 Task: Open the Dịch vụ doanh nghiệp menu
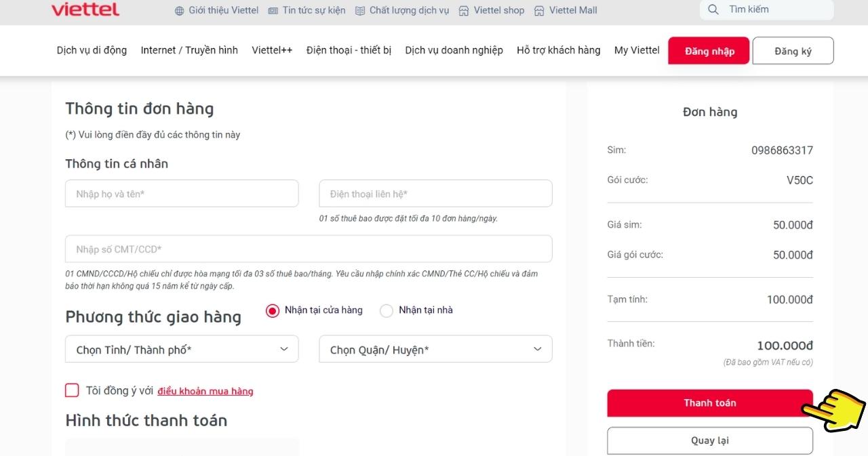pyautogui.click(x=454, y=50)
